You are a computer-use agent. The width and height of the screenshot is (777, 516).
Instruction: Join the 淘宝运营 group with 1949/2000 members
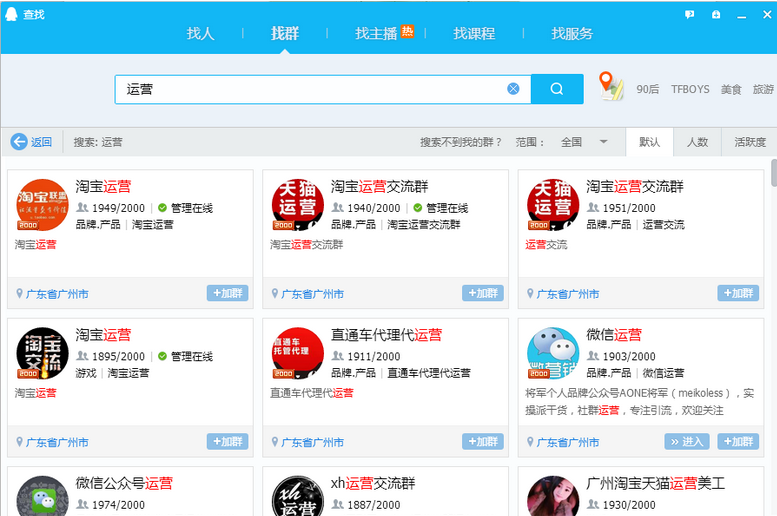point(227,293)
